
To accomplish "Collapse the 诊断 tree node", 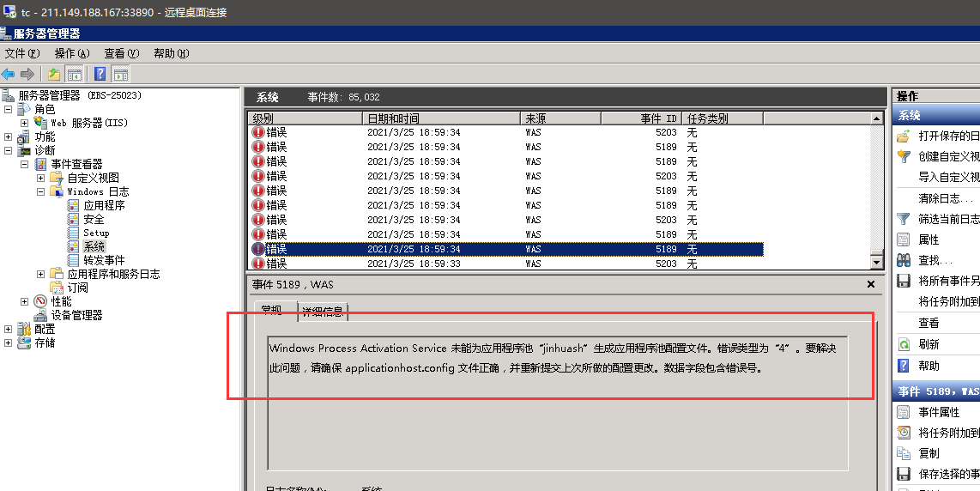I will point(8,151).
